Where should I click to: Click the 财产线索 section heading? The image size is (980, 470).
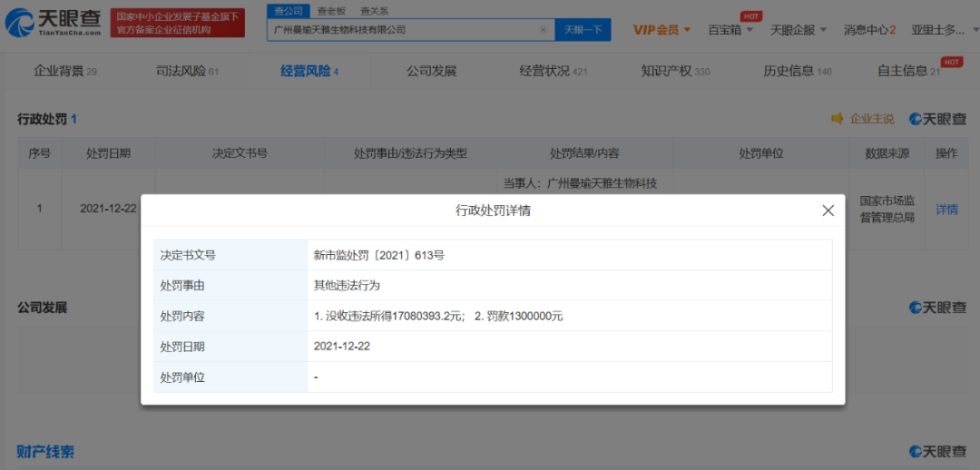pyautogui.click(x=46, y=451)
